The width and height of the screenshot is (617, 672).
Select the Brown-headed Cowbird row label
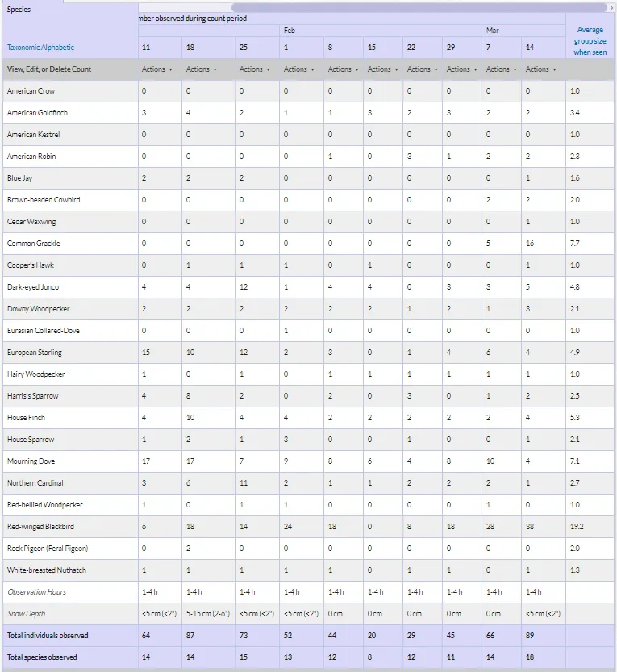(x=44, y=200)
